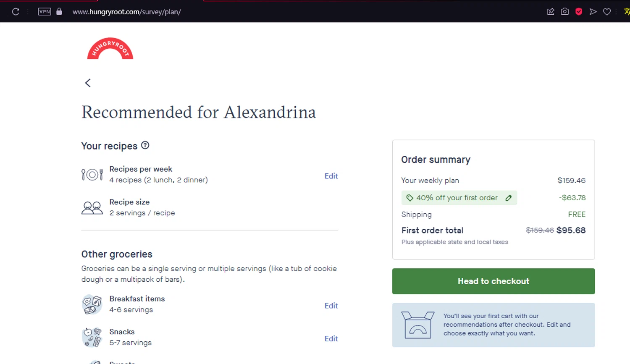
Task: Click the share page icon in toolbar
Action: 551,12
